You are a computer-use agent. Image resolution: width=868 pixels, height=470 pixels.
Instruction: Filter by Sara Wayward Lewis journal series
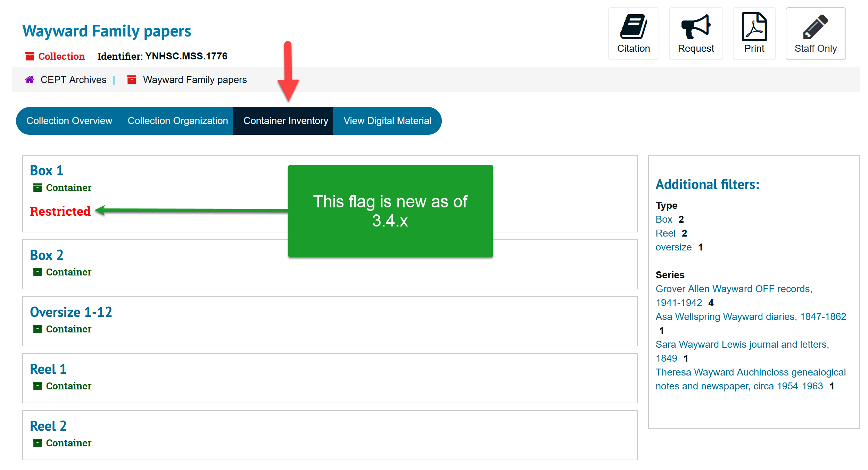click(x=742, y=345)
